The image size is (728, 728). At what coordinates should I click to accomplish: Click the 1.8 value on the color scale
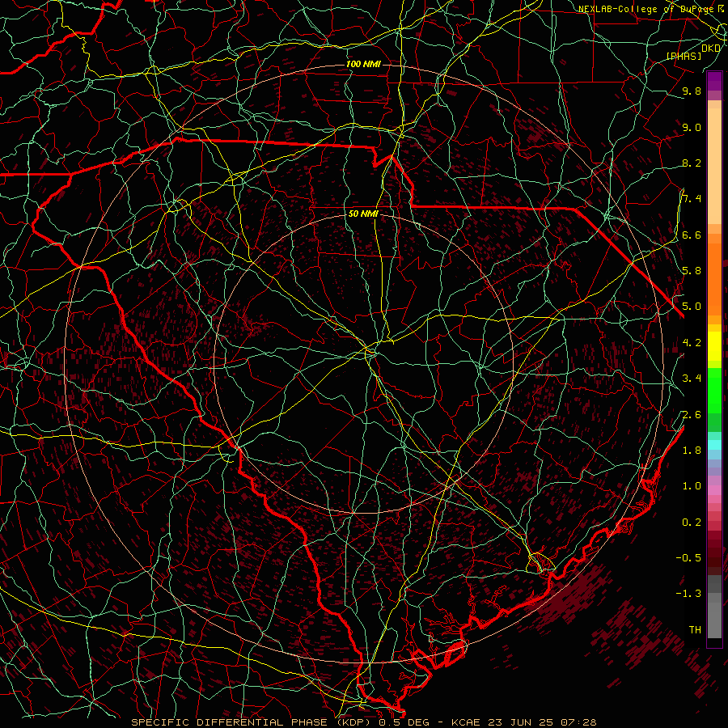(x=692, y=451)
